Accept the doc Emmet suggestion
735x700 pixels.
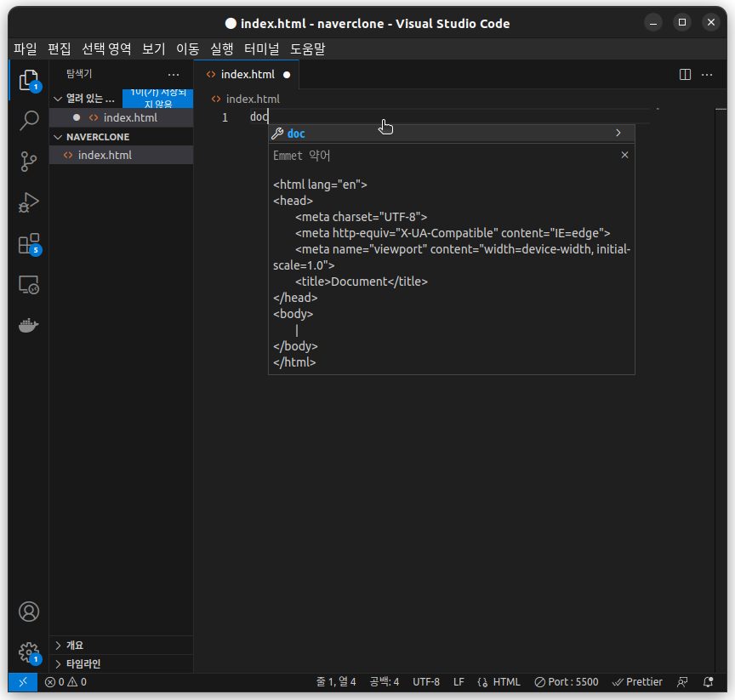[x=451, y=134]
